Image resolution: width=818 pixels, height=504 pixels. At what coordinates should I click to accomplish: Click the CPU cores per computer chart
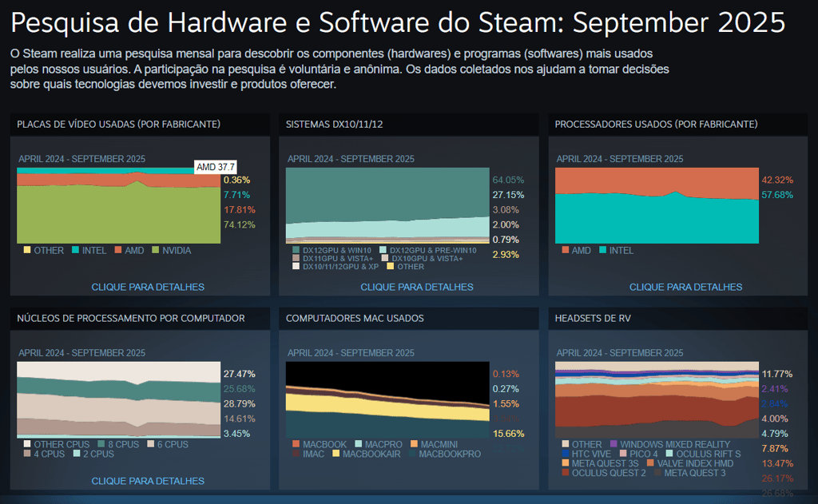118,399
